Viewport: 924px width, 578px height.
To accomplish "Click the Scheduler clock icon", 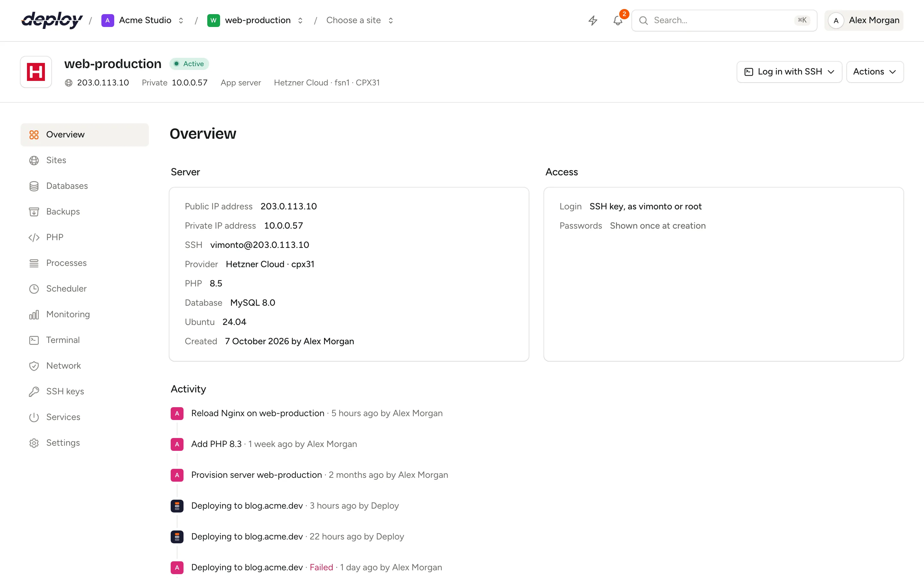I will tap(34, 289).
